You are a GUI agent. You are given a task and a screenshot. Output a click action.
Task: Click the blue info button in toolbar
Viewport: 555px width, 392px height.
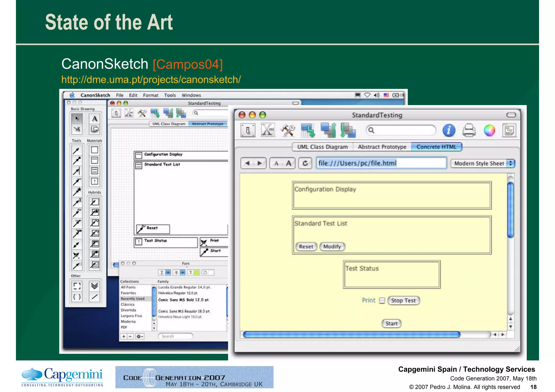tap(449, 130)
